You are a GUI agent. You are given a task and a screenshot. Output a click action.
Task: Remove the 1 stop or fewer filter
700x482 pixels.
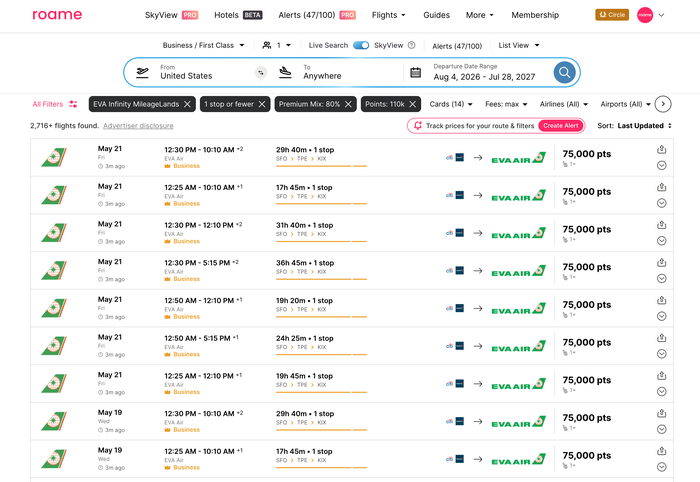(x=262, y=104)
